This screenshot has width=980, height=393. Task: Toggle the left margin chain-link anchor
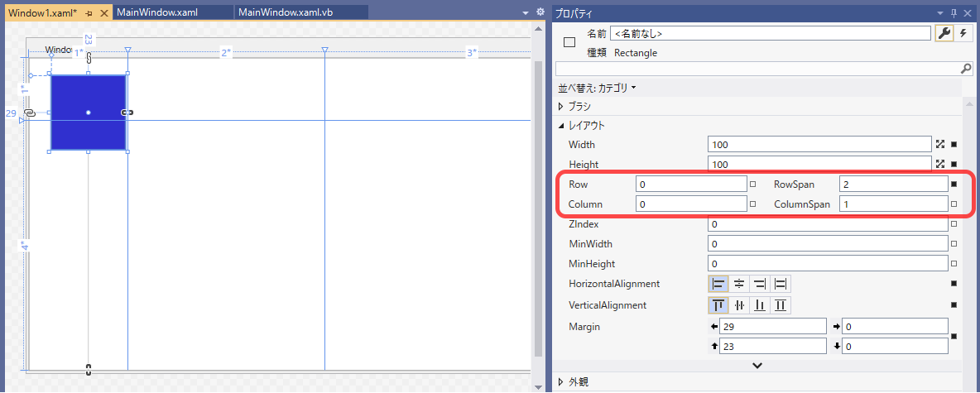click(29, 113)
